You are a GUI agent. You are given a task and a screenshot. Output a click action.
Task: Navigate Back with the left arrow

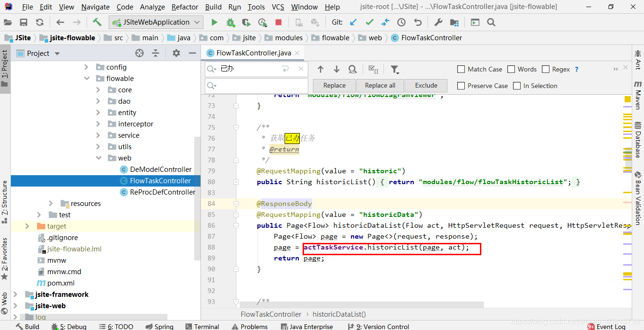click(60, 22)
